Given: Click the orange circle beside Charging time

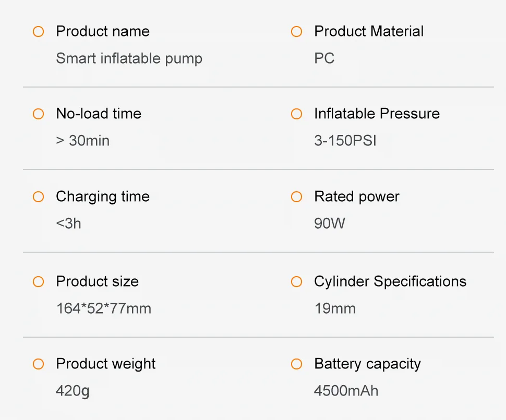Looking at the screenshot, I should point(38,197).
